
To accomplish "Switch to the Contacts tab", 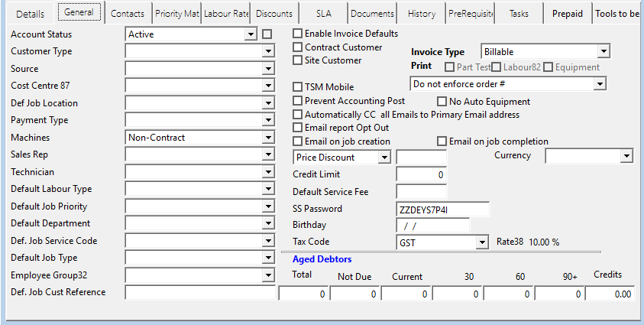I will coord(127,14).
